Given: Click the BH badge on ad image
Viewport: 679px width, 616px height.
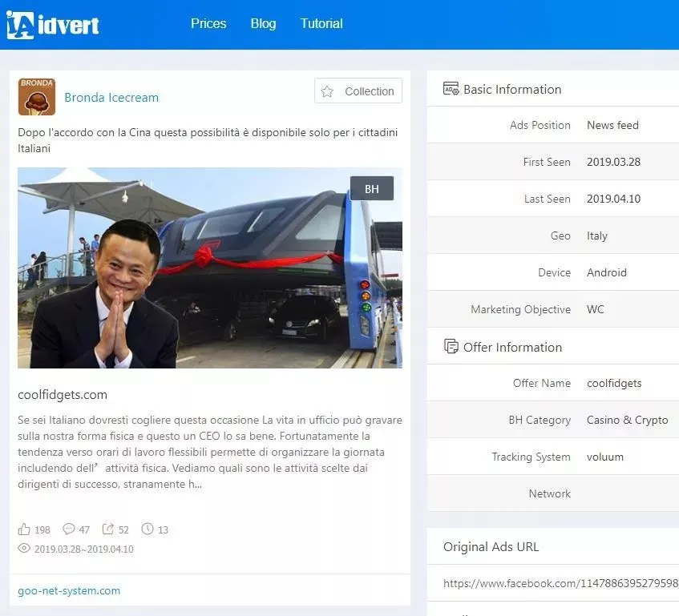Looking at the screenshot, I should (372, 188).
